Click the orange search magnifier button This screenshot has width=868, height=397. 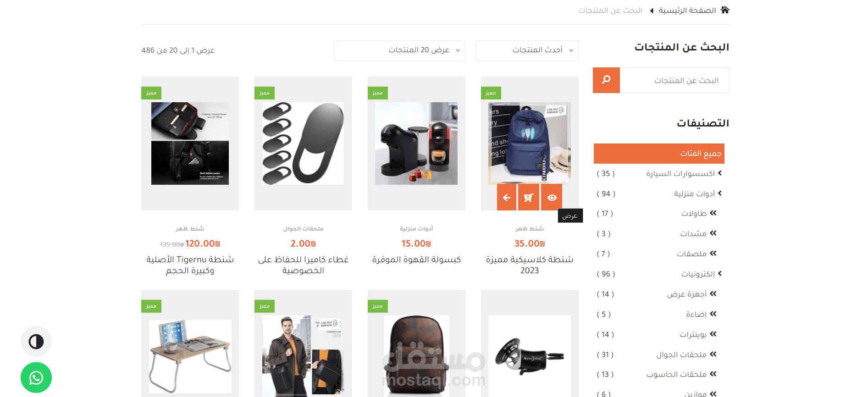(606, 80)
